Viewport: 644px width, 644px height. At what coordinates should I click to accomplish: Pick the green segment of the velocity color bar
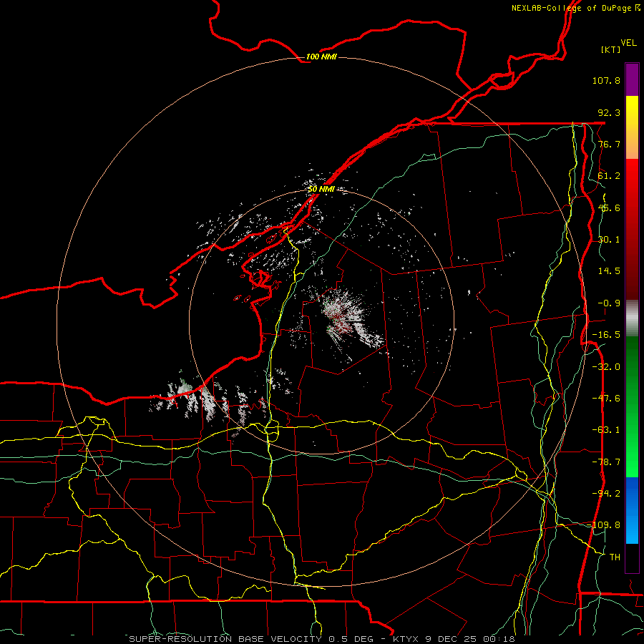tap(632, 406)
